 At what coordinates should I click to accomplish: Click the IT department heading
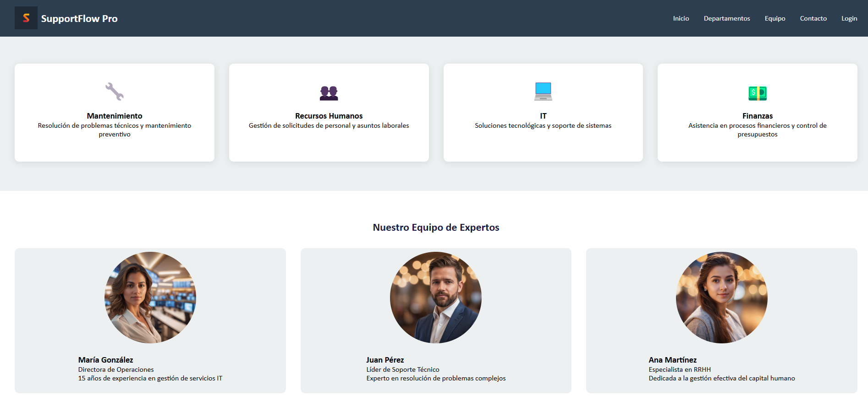543,116
